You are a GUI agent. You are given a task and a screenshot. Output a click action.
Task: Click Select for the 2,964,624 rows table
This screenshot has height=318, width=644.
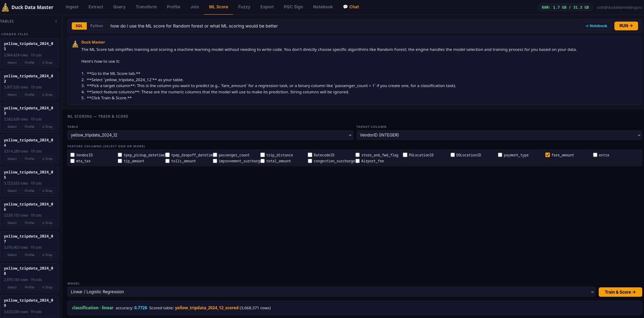(x=12, y=63)
